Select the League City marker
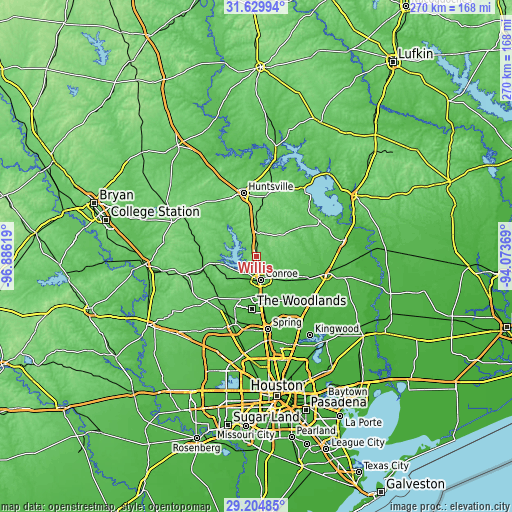The height and width of the screenshot is (512, 512). point(326,449)
